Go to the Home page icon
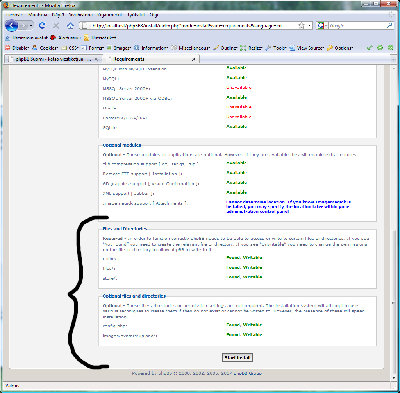Screen dimensions: 400x393 click(x=70, y=26)
